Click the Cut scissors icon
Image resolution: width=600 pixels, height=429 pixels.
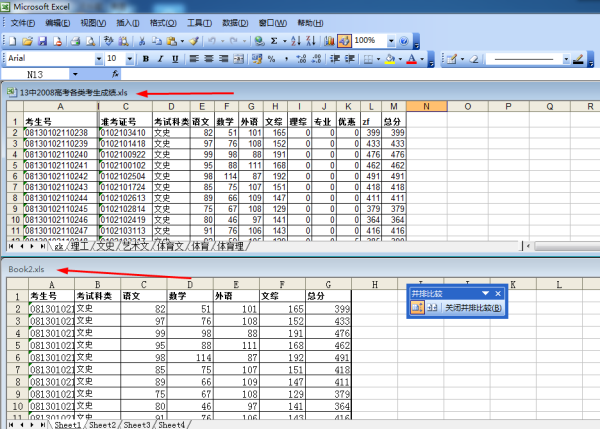tap(142, 41)
